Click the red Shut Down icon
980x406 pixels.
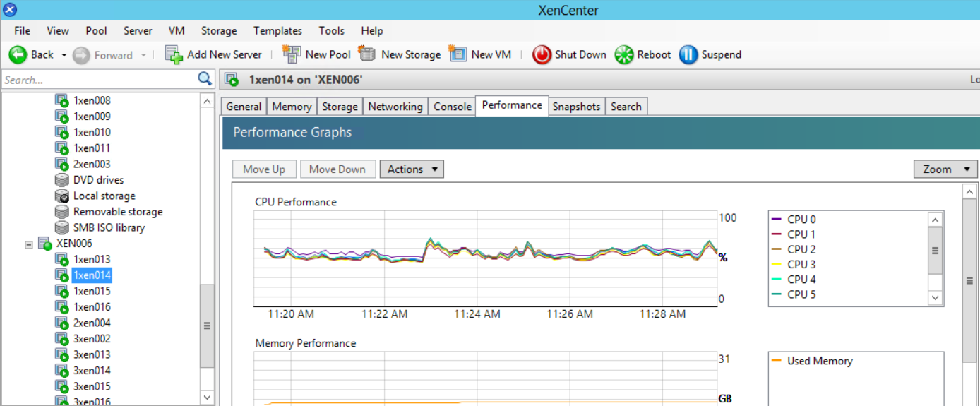pos(542,55)
